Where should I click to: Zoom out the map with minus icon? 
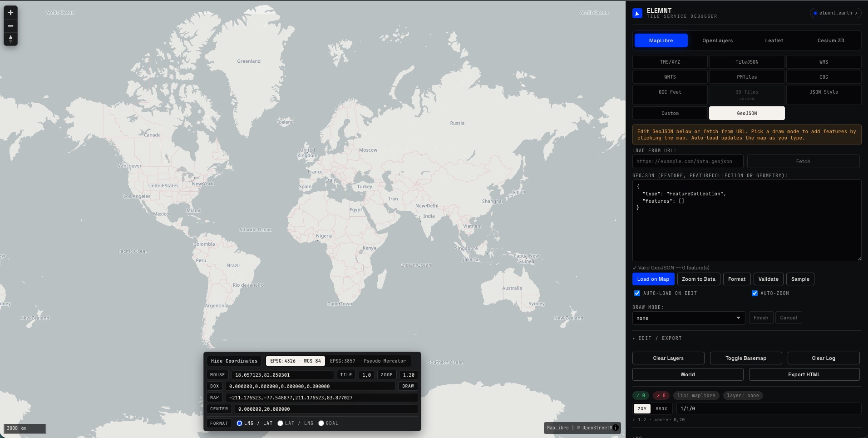[10, 26]
